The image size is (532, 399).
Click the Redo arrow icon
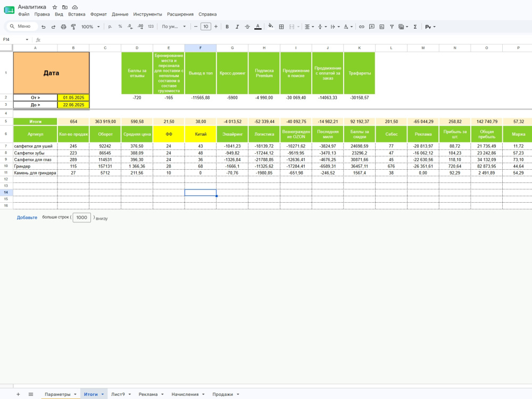pos(53,27)
